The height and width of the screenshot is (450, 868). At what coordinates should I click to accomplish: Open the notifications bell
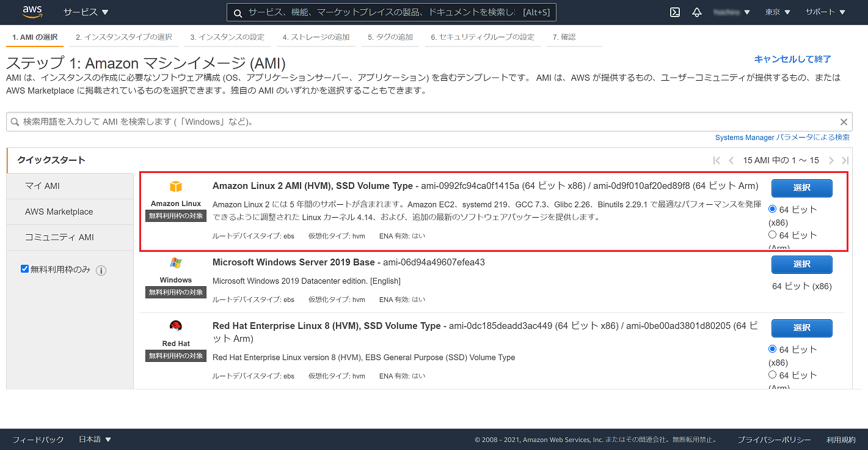coord(696,12)
